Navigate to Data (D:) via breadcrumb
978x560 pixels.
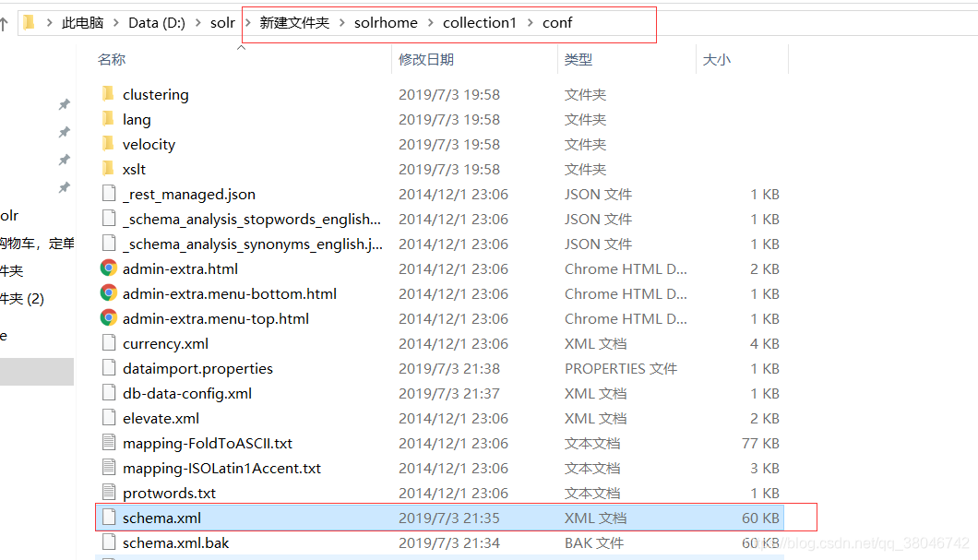coord(156,22)
